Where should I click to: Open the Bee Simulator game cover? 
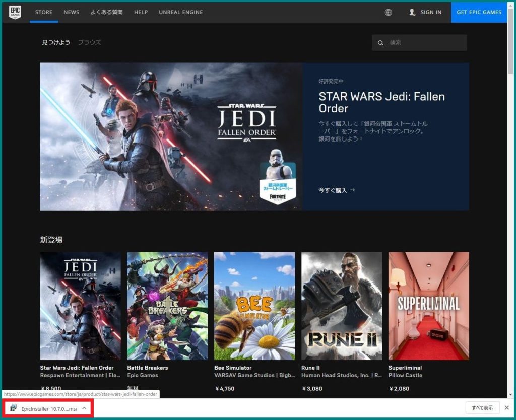[x=254, y=306]
